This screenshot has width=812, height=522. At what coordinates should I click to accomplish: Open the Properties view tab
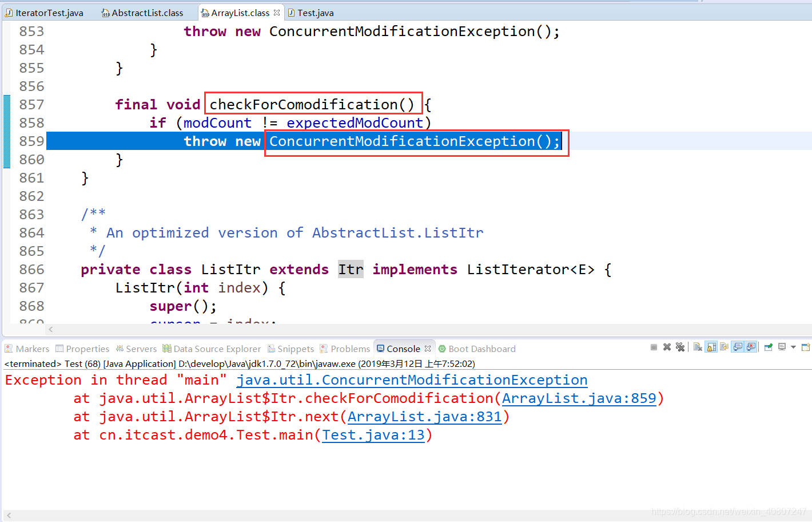pos(82,349)
